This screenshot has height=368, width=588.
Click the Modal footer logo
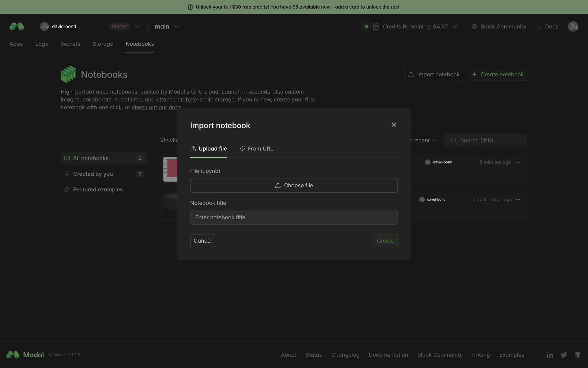coord(25,355)
